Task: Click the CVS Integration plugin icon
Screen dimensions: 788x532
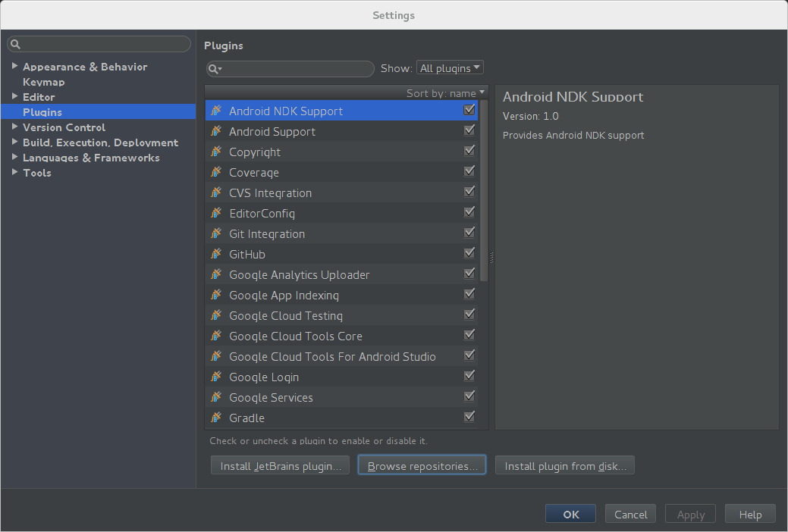Action: point(216,192)
